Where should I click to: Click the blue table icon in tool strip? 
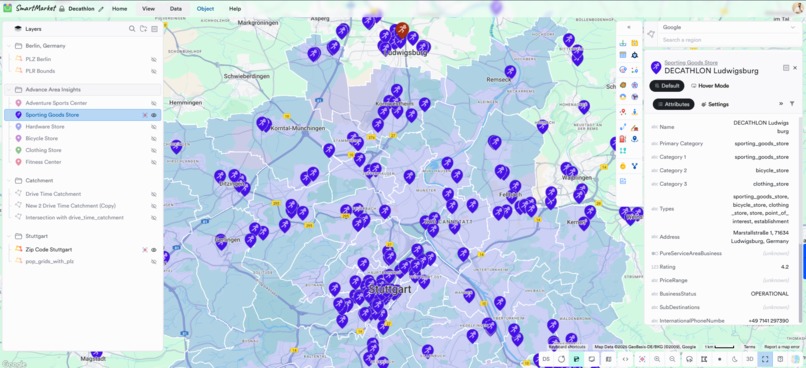[x=623, y=55]
